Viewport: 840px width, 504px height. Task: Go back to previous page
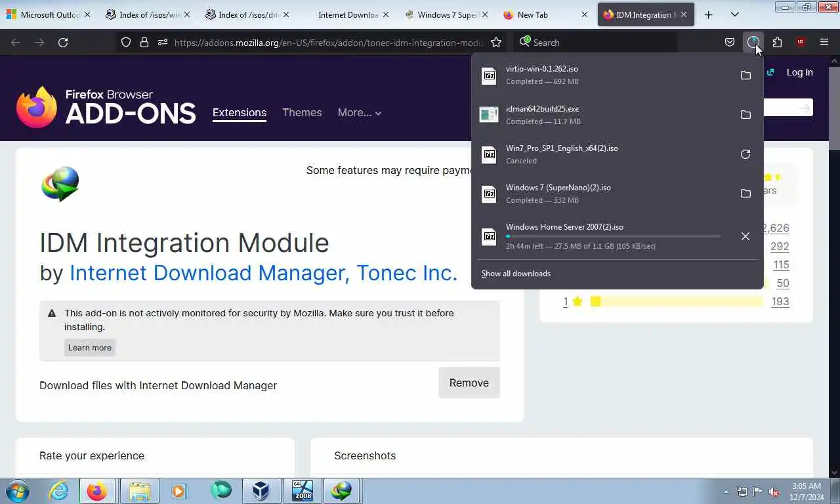pyautogui.click(x=16, y=42)
